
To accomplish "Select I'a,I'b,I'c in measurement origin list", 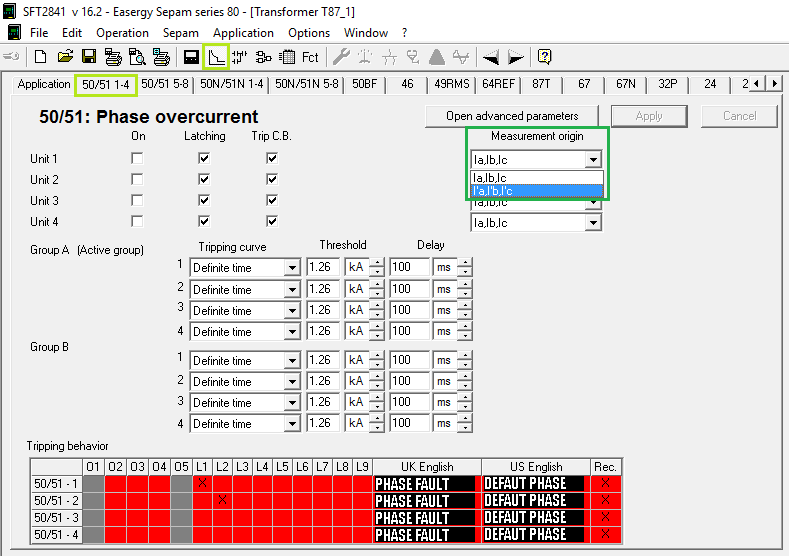I will 537,191.
